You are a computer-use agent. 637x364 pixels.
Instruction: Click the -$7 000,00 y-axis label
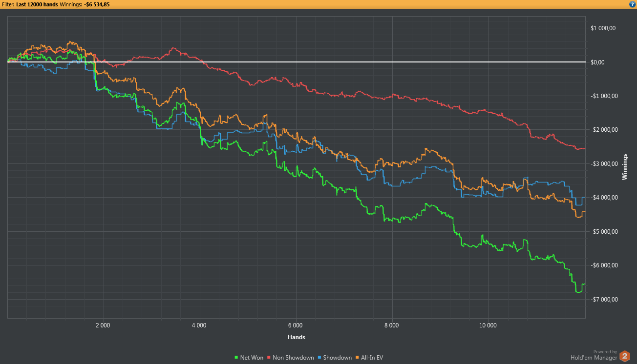pos(604,299)
